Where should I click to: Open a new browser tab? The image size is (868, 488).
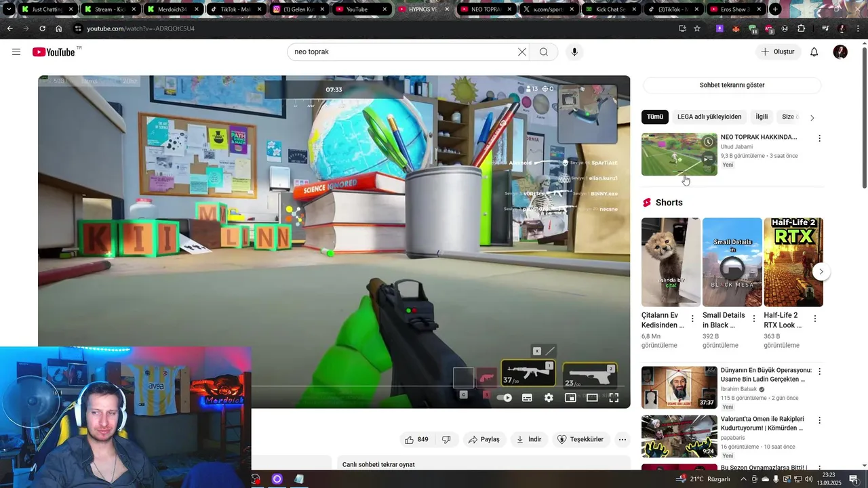[x=775, y=9]
